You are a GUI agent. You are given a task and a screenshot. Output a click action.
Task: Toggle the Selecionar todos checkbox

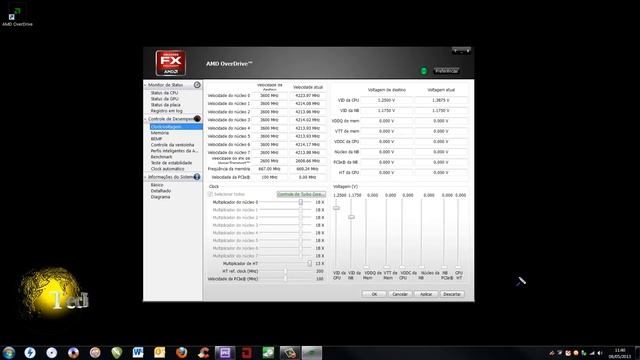(211, 194)
